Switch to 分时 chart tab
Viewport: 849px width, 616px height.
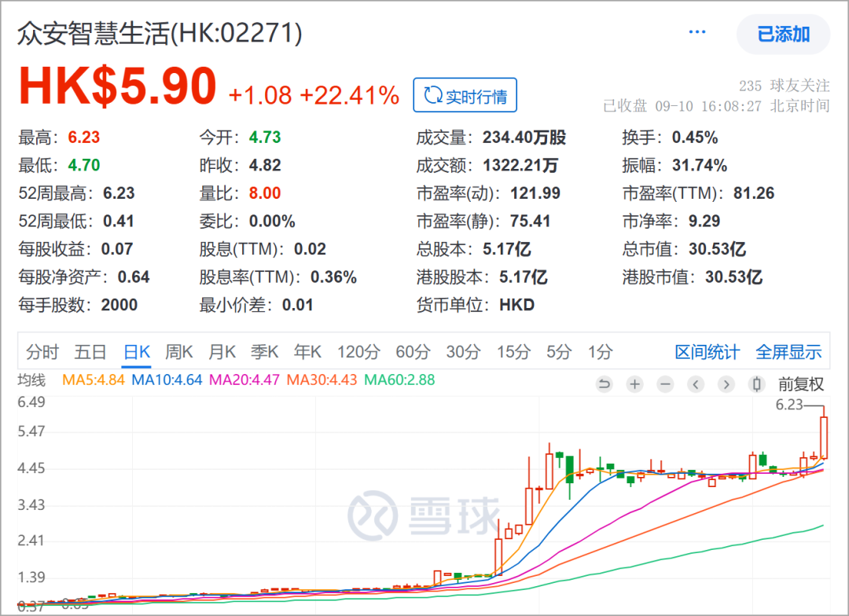[42, 352]
